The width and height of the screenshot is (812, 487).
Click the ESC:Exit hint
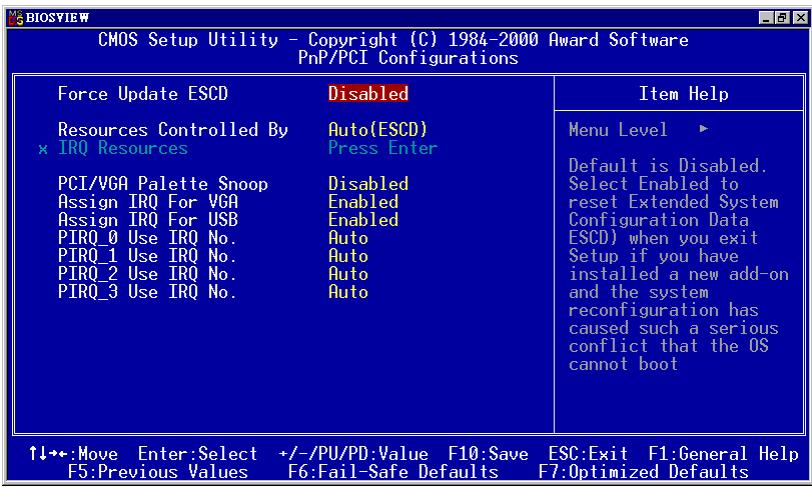pos(588,454)
